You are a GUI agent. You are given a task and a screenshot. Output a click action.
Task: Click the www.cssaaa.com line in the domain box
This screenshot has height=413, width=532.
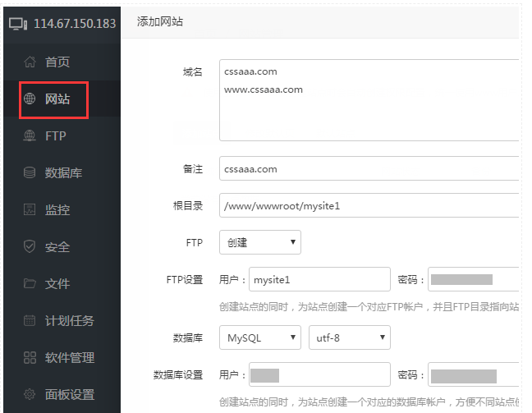264,90
